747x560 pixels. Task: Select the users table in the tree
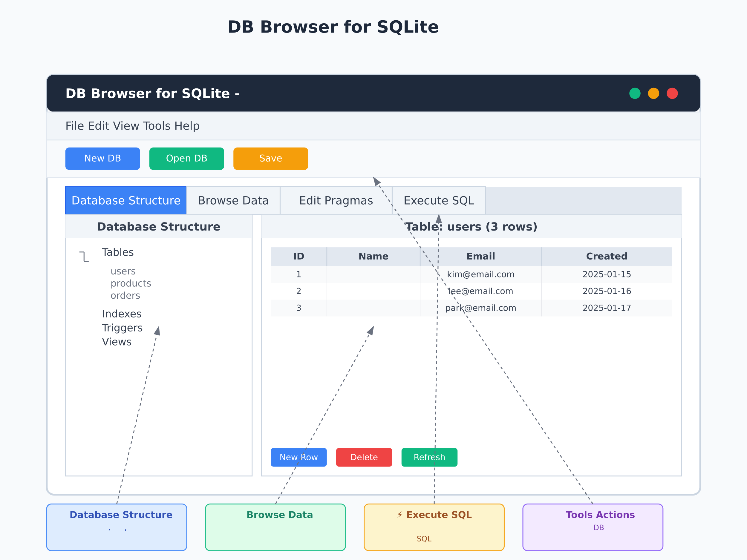click(123, 271)
